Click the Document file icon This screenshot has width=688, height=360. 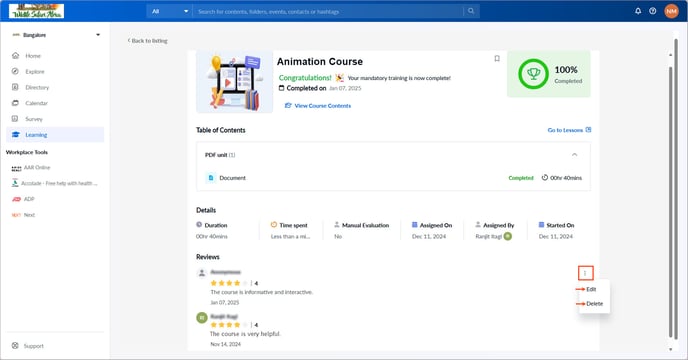tap(211, 178)
